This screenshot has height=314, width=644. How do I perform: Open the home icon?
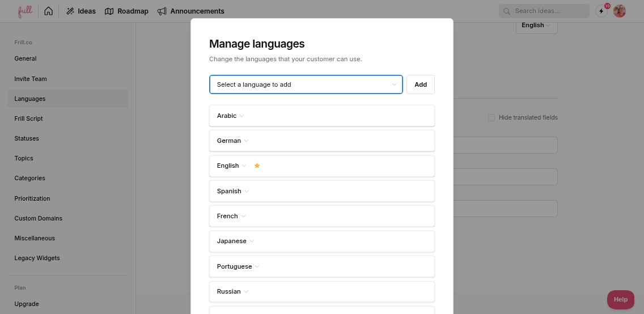[48, 11]
